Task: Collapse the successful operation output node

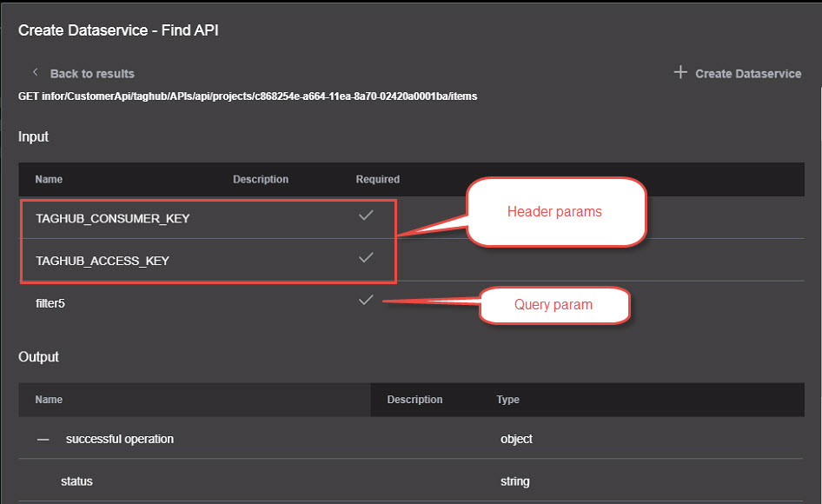Action: click(43, 440)
